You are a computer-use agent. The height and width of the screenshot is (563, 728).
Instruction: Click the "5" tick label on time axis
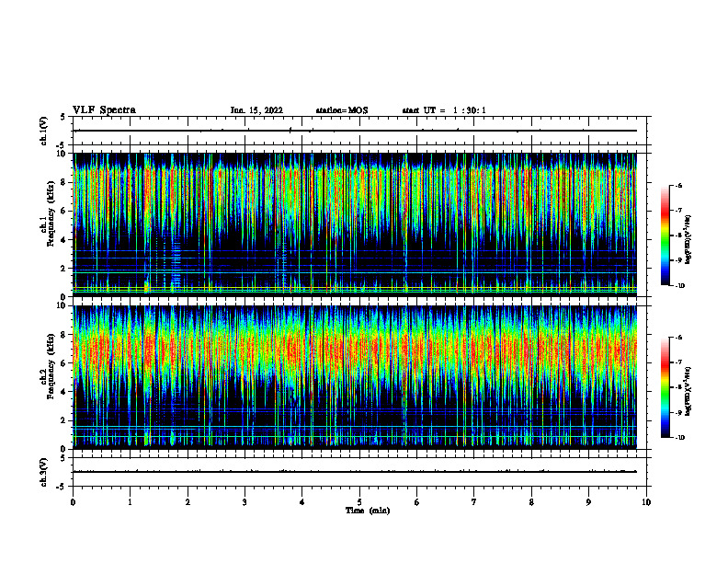click(x=359, y=502)
